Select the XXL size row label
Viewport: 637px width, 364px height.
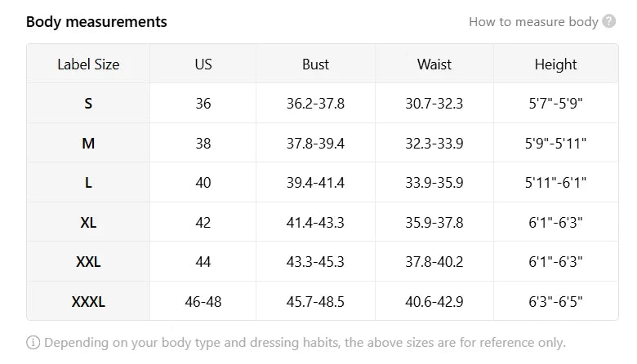88,262
